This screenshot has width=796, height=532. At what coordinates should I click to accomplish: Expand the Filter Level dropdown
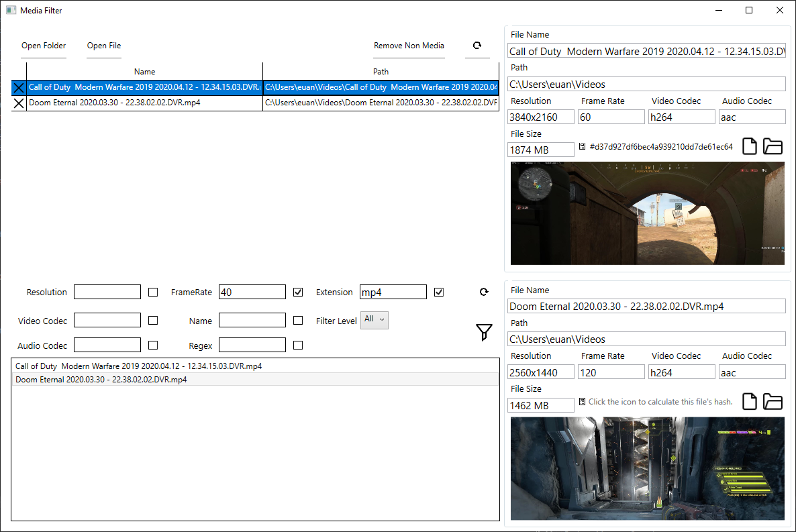click(375, 320)
